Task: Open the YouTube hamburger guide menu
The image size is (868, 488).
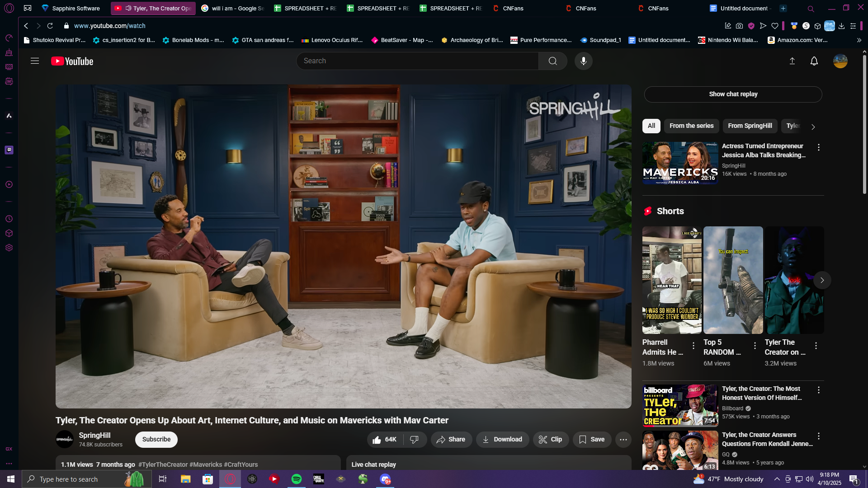Action: click(35, 61)
